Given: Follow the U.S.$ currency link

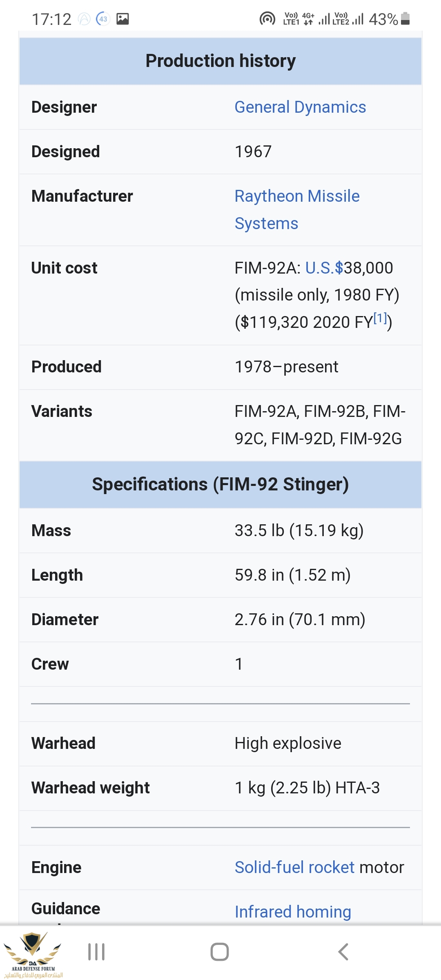Looking at the screenshot, I should pyautogui.click(x=324, y=268).
